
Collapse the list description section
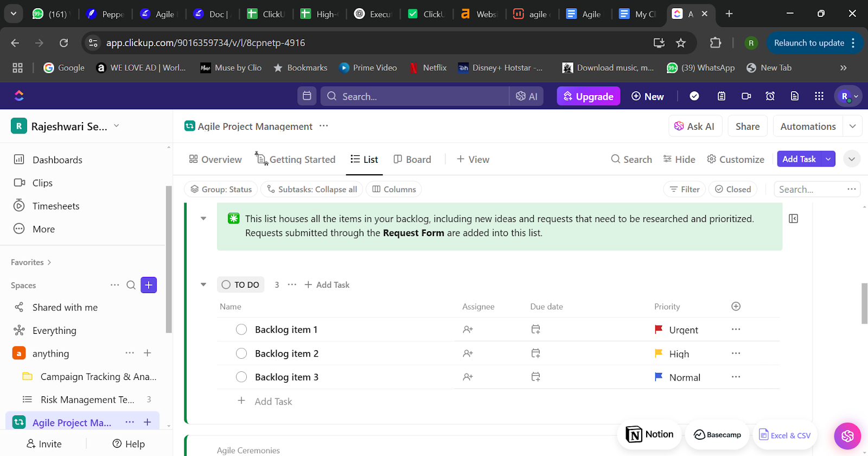tap(203, 218)
